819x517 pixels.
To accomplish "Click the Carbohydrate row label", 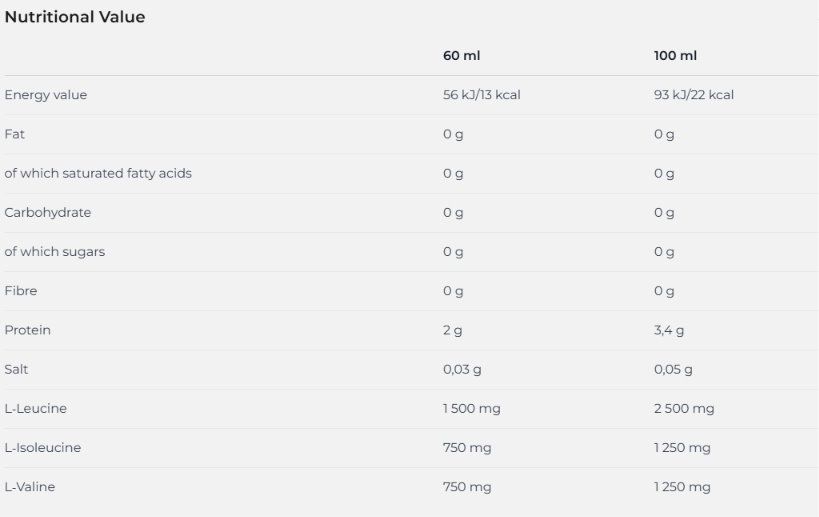I will coord(48,213).
